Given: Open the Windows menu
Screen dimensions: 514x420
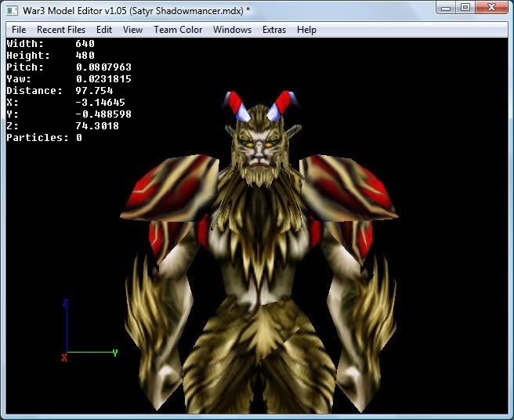Looking at the screenshot, I should [x=232, y=30].
